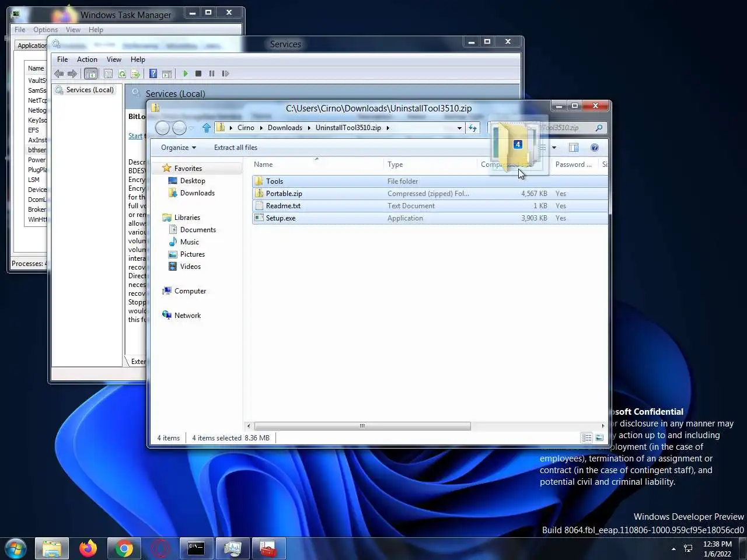The image size is (747, 560).
Task: Toggle Show/Hide Console Tree in Services toolbar
Action: [x=90, y=73]
